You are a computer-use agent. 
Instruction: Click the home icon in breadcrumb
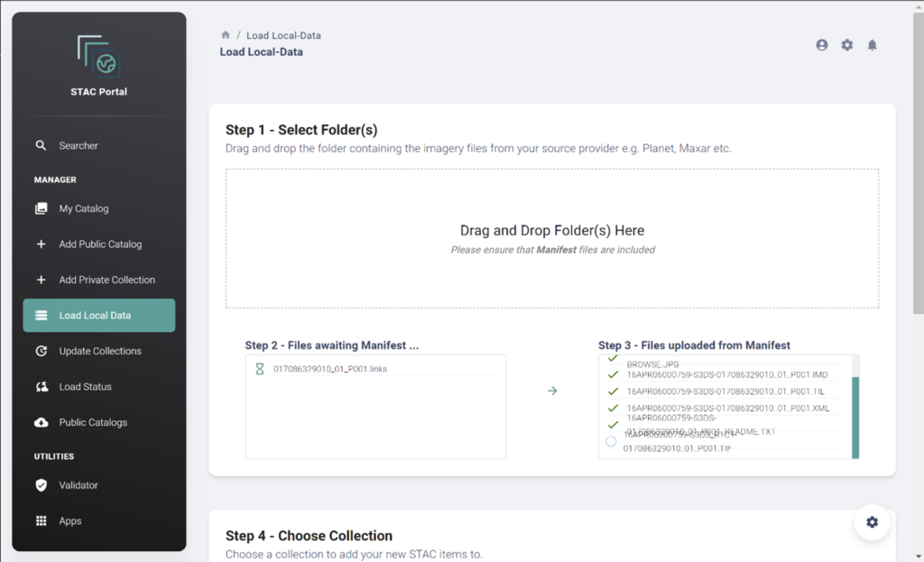[x=226, y=35]
